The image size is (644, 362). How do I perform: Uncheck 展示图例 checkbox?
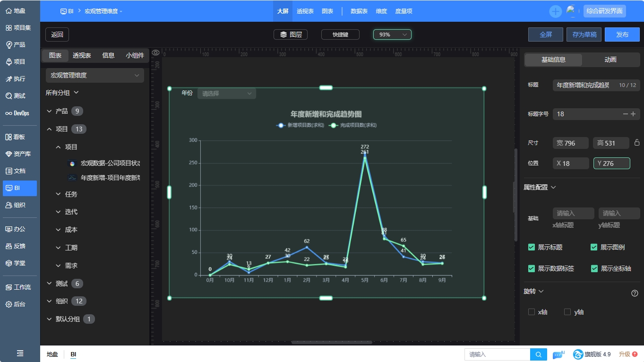click(x=594, y=247)
